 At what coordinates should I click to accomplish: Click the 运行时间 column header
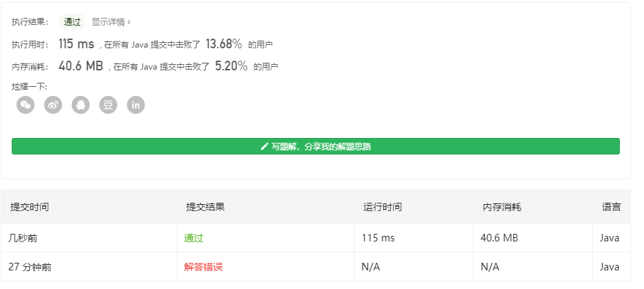click(x=382, y=207)
